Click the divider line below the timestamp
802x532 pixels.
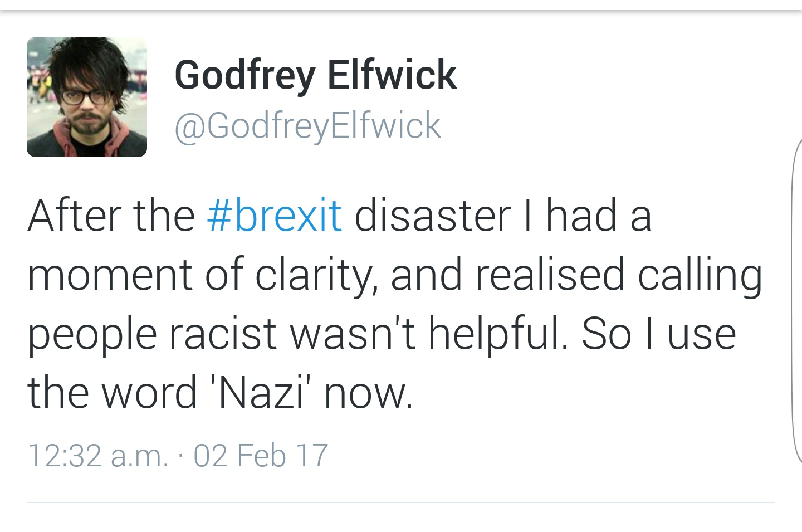(401, 502)
